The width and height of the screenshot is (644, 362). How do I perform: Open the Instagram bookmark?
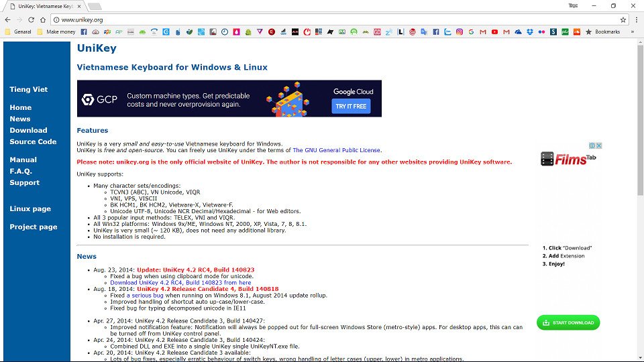(459, 32)
